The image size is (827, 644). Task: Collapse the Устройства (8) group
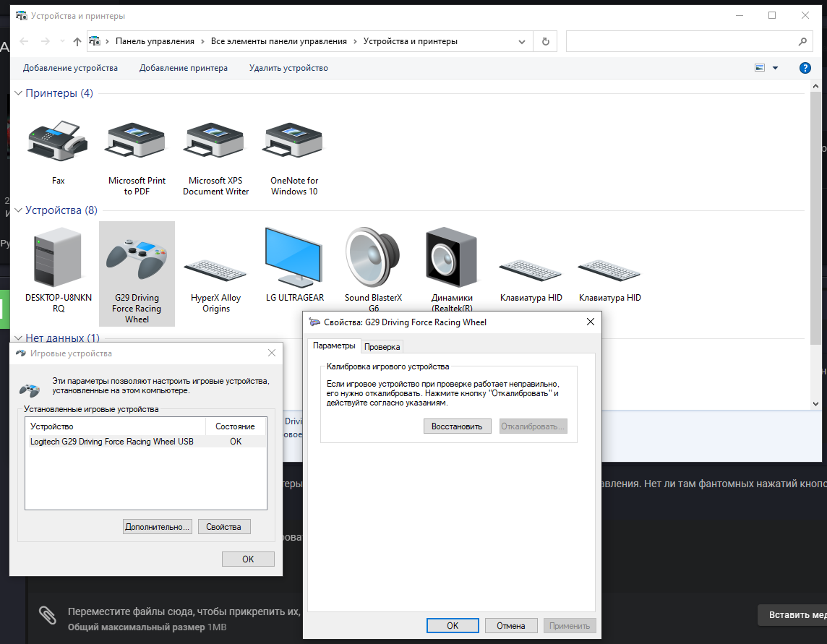pos(19,211)
